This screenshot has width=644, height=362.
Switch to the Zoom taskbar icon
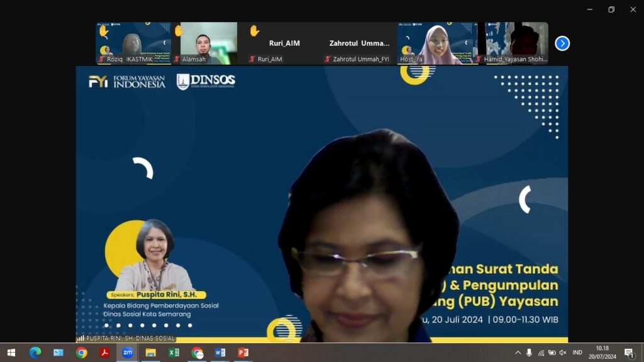click(127, 353)
